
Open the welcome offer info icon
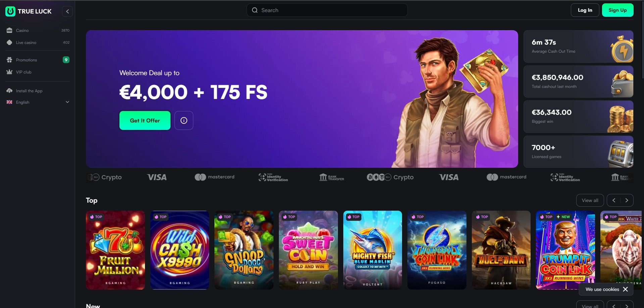[184, 120]
